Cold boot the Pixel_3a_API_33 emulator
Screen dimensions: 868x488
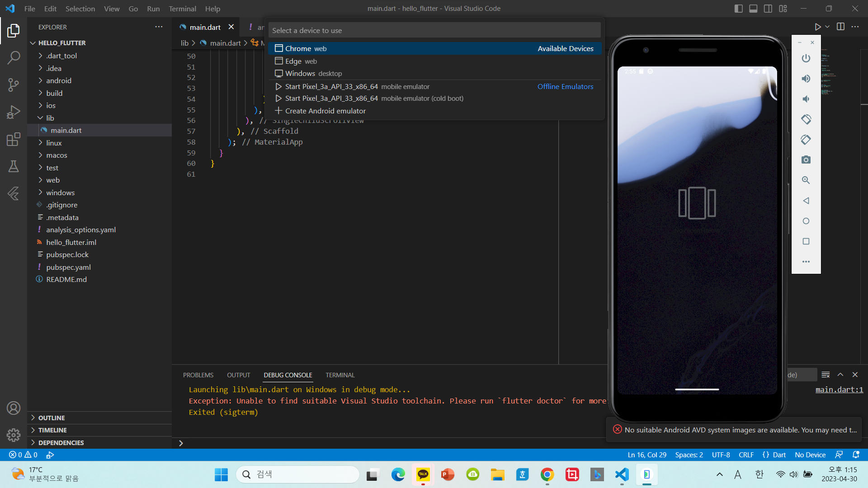(435, 98)
